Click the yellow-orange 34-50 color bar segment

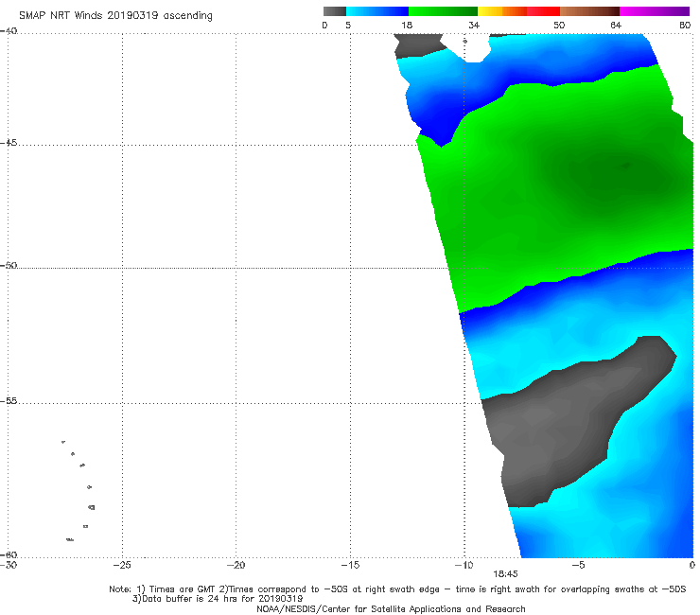click(518, 11)
